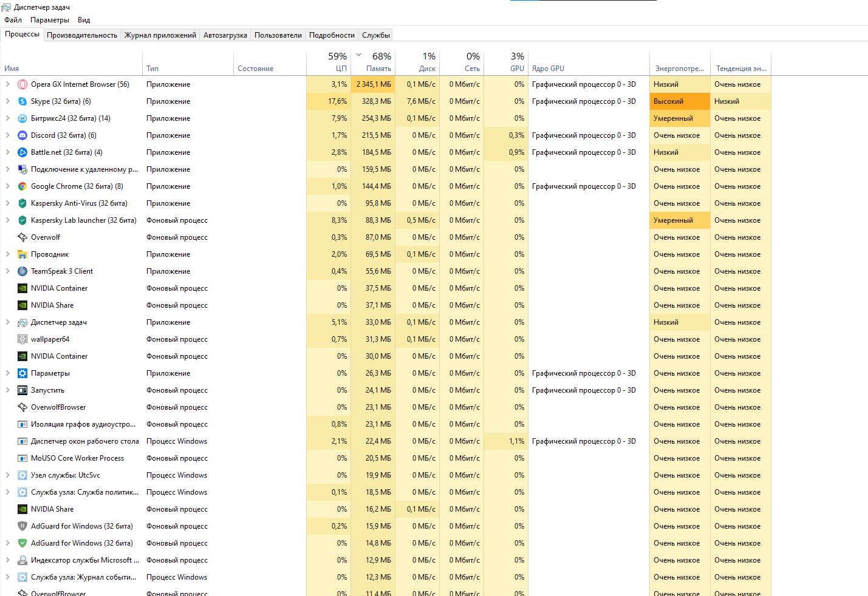Click the Kaspersky Lab launcher icon

(22, 220)
